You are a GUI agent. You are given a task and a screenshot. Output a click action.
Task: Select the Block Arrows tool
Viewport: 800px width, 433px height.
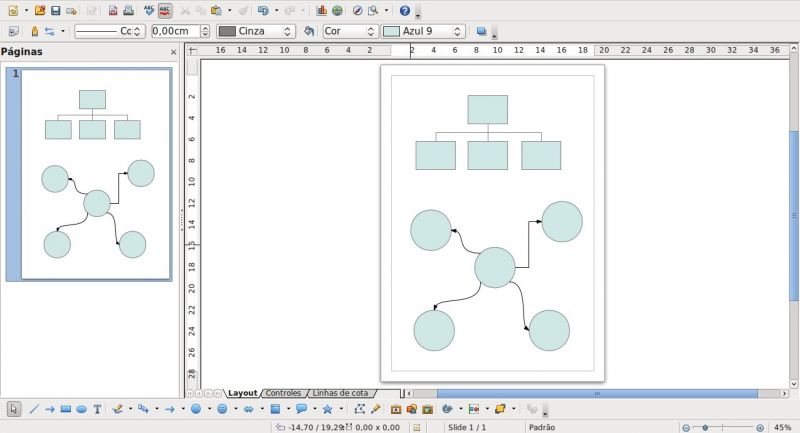(248, 409)
